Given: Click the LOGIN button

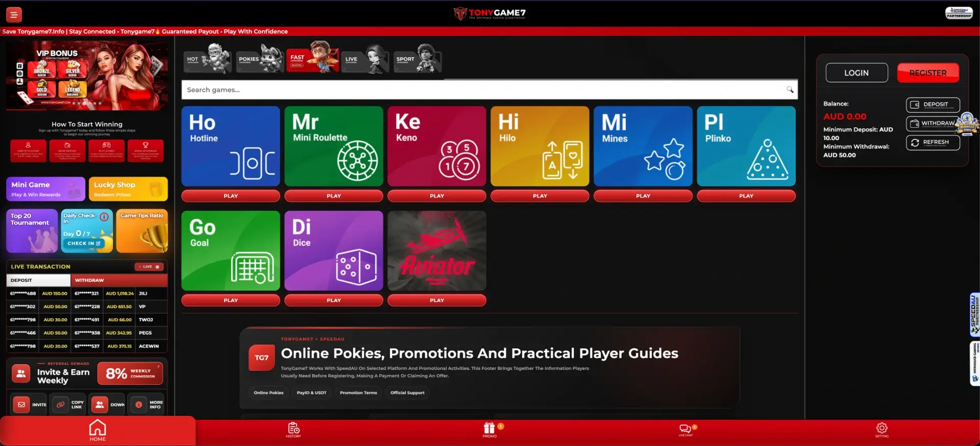Looking at the screenshot, I should [856, 73].
